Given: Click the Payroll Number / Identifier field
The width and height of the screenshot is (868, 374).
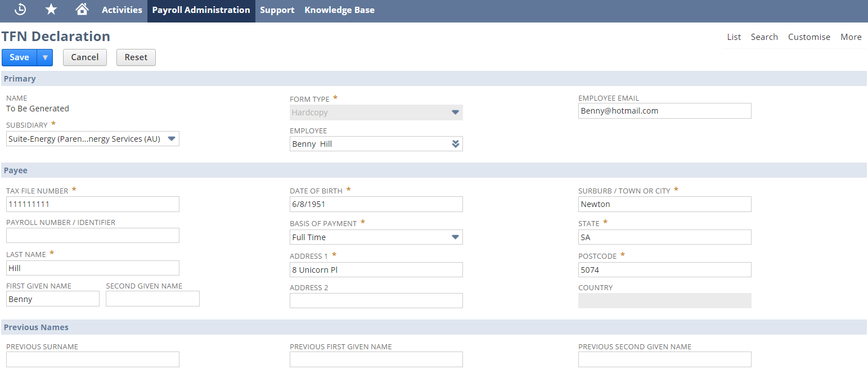Looking at the screenshot, I should (92, 235).
